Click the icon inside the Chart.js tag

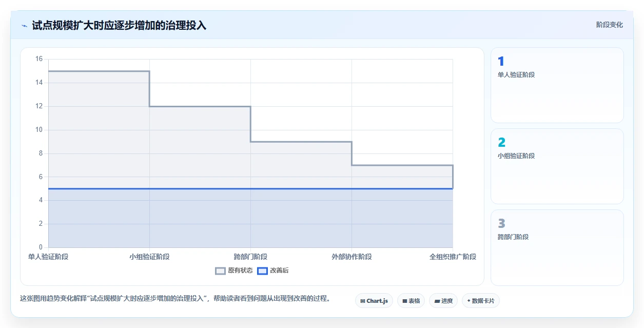pyautogui.click(x=363, y=301)
